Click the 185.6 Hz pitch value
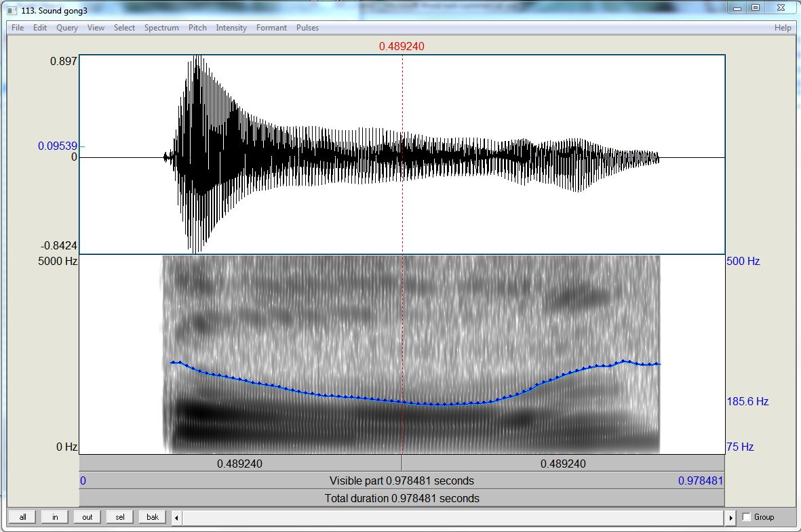 tap(747, 401)
